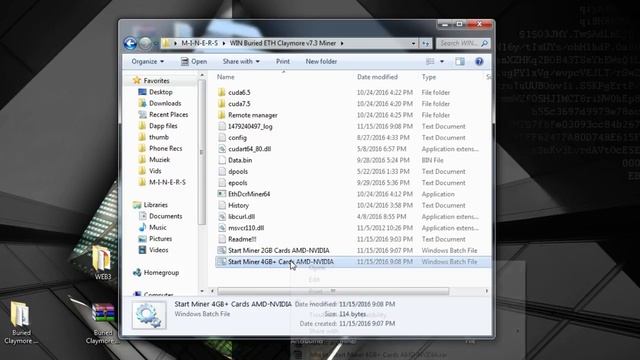
Task: Open Downloads in Favorites
Action: click(165, 104)
